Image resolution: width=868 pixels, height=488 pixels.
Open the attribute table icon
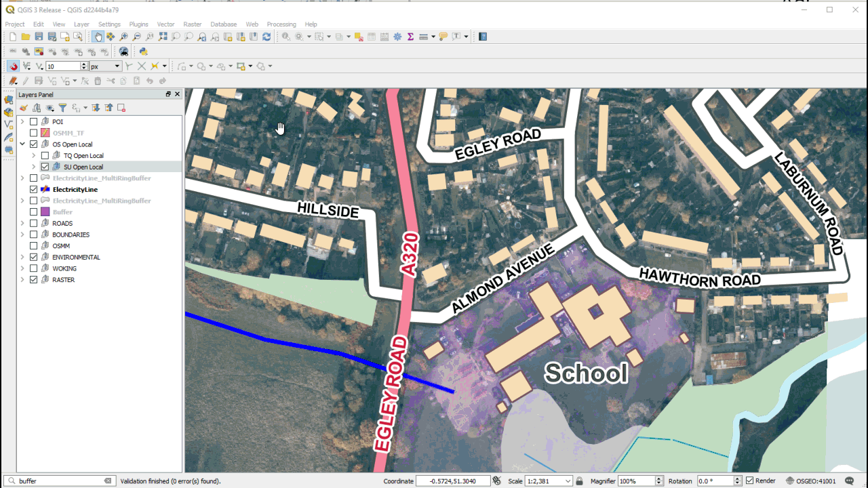372,37
